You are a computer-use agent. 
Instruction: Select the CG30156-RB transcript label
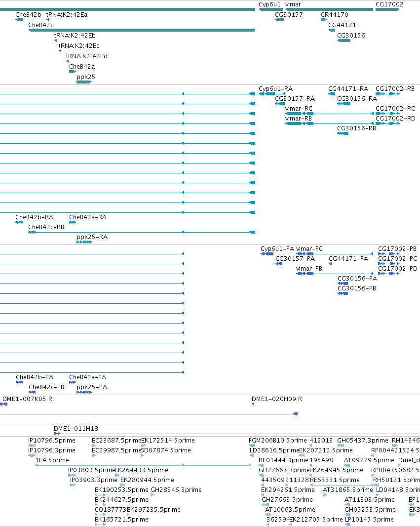(x=356, y=128)
